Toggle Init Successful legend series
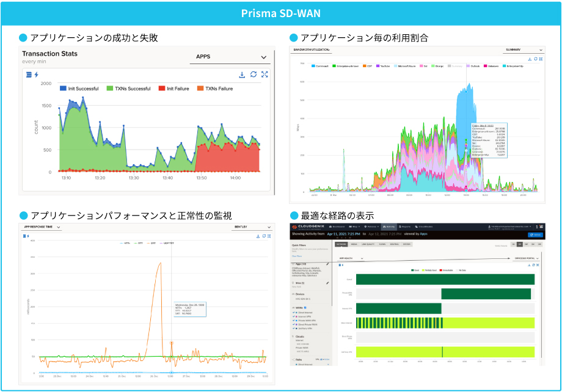The width and height of the screenshot is (562, 392). [79, 89]
